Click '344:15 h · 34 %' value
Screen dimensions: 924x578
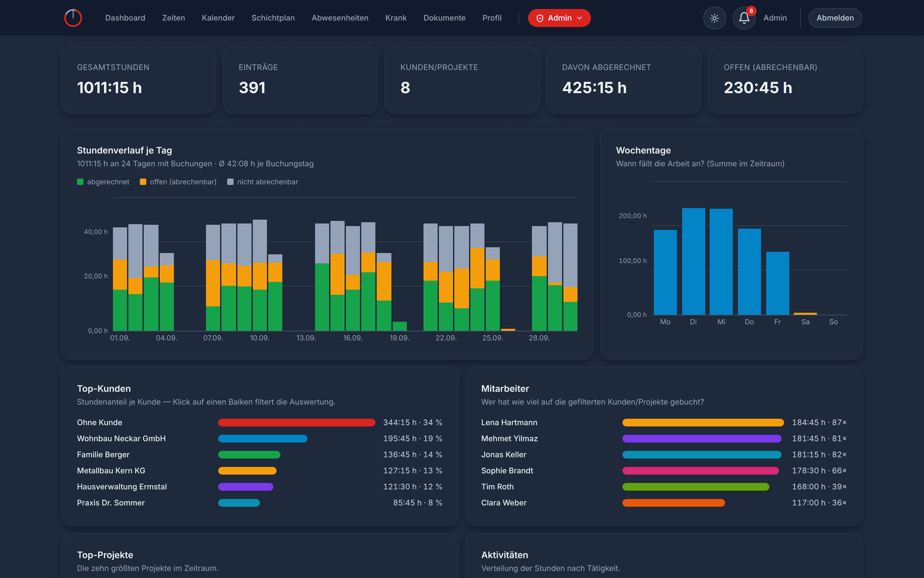tap(412, 422)
